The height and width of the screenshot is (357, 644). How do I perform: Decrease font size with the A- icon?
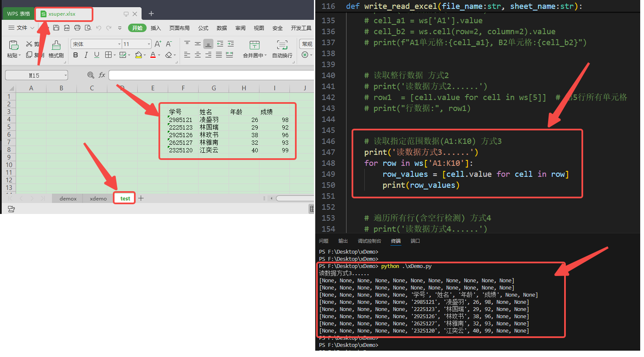(x=169, y=44)
